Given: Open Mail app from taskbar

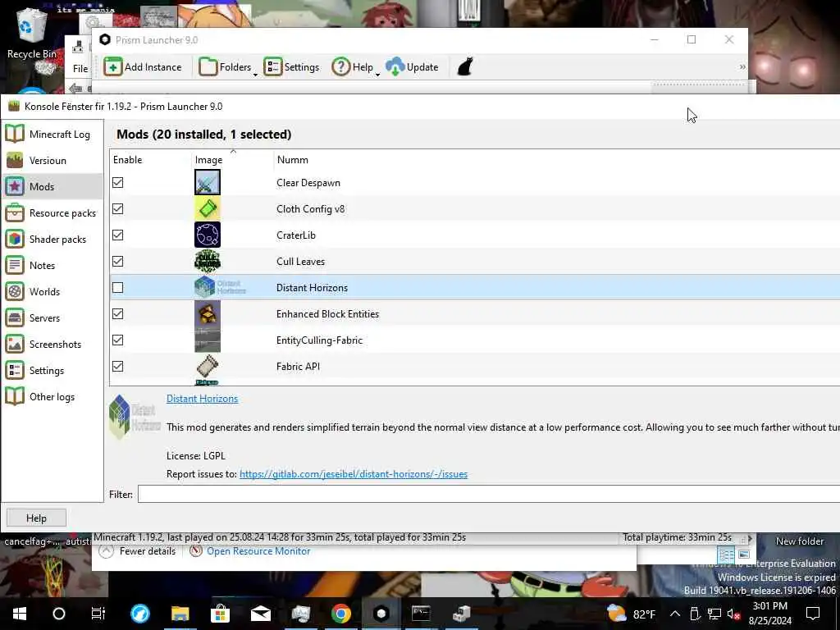Looking at the screenshot, I should tap(260, 614).
